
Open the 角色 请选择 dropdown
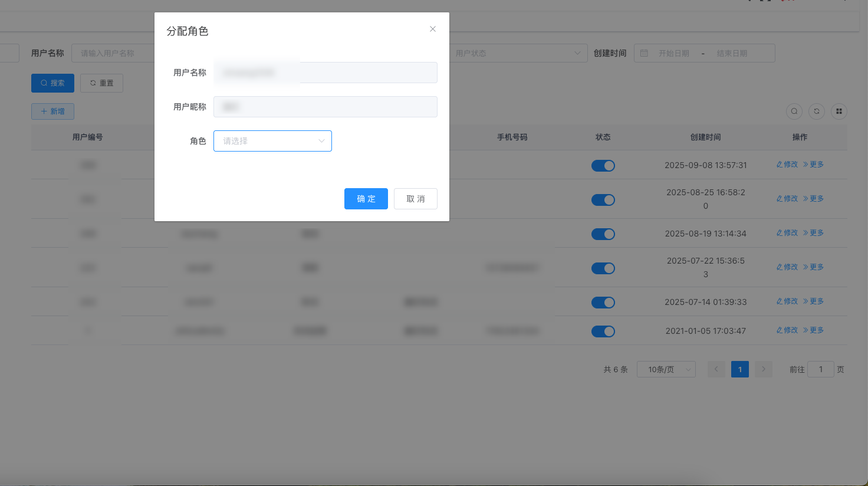tap(272, 141)
